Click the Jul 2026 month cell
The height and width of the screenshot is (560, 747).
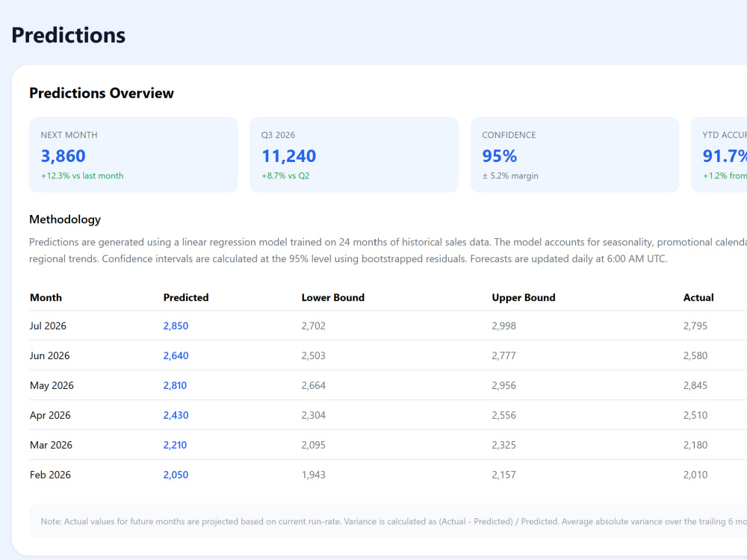(x=48, y=326)
